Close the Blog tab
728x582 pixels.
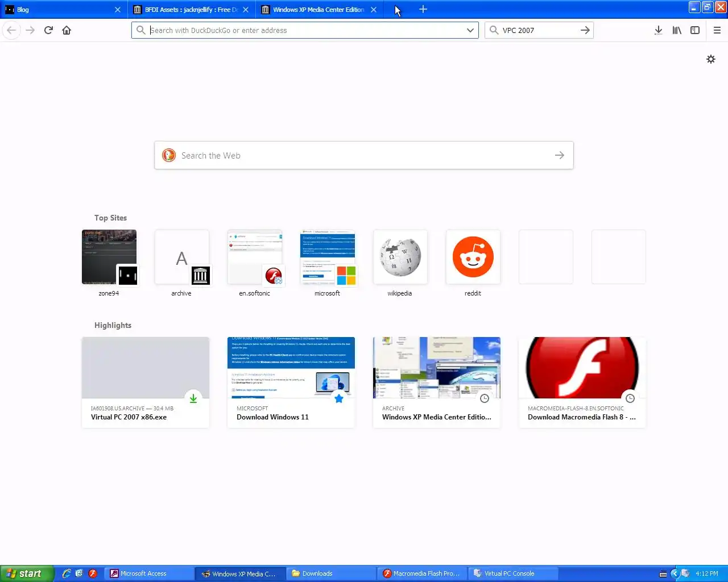point(118,10)
